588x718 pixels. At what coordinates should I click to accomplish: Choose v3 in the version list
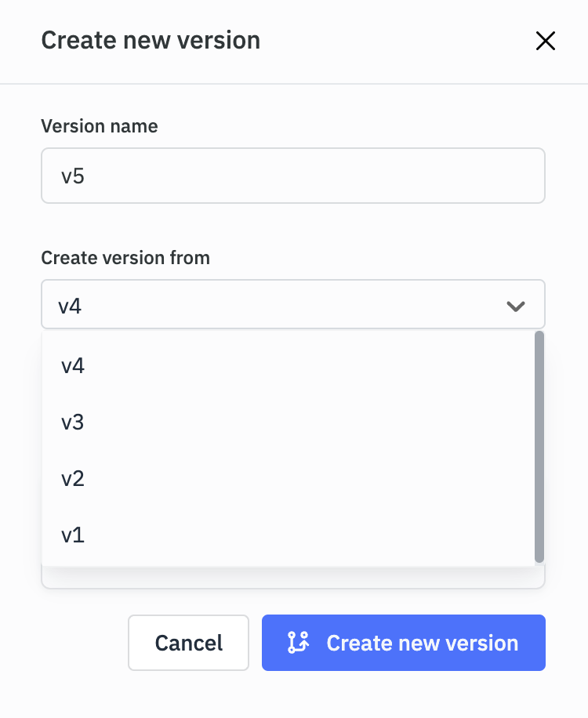coord(73,422)
